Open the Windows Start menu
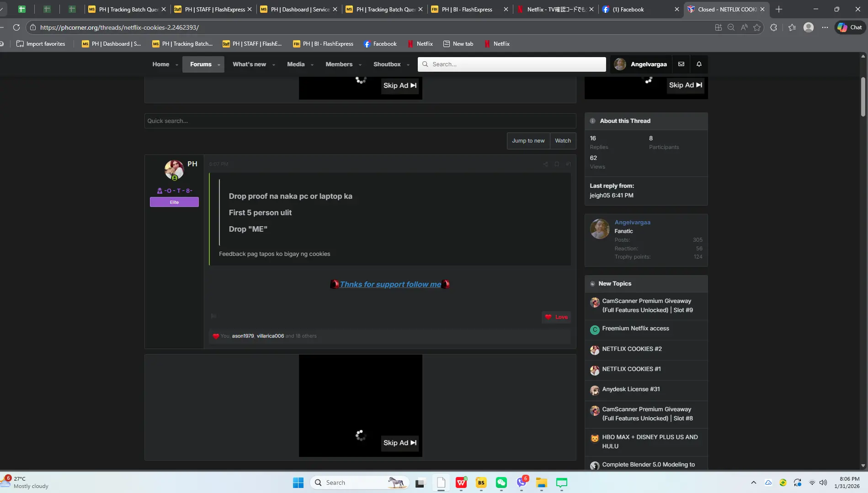 [x=298, y=482]
